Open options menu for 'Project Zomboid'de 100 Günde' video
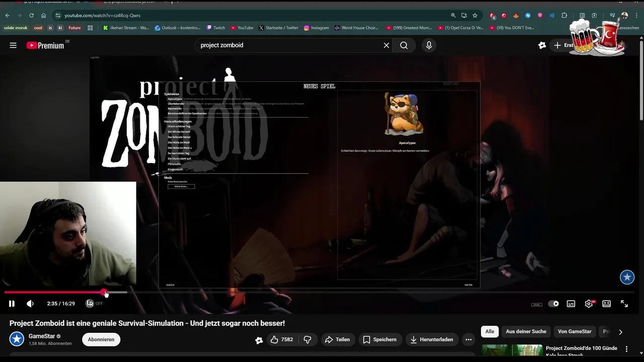Viewport: 644px width, 362px height. pyautogui.click(x=626, y=349)
